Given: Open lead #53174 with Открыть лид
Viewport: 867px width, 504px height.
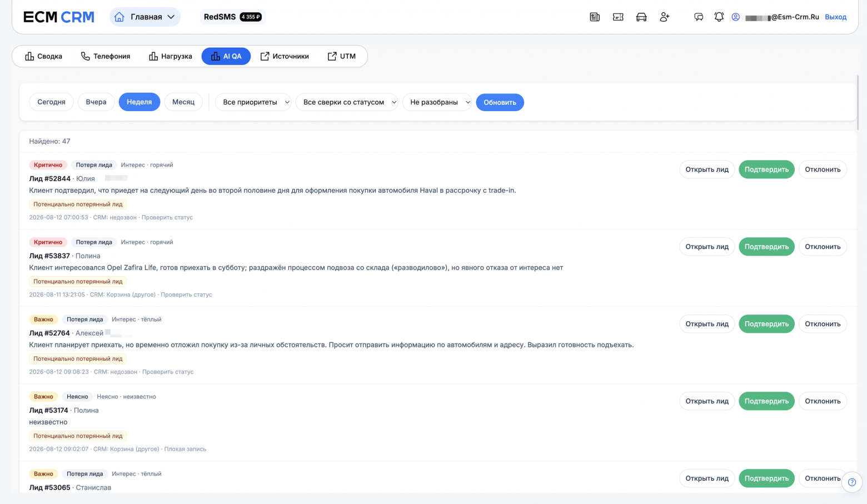Looking at the screenshot, I should pos(707,401).
